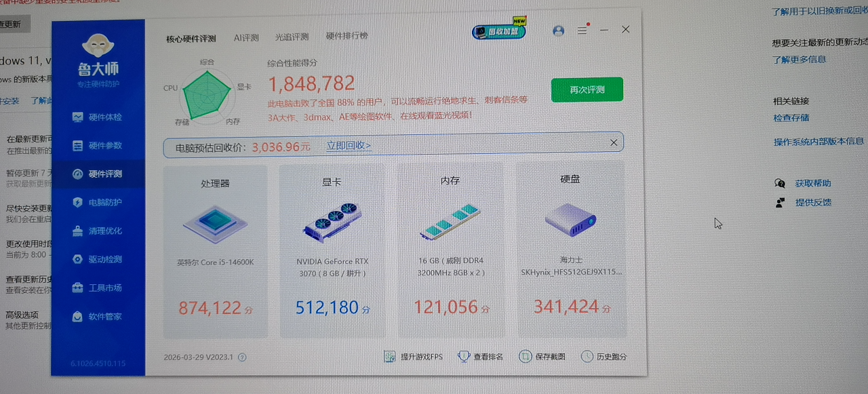Switch to the 光追评测 tab
Viewport: 868px width, 394px height.
click(x=292, y=37)
